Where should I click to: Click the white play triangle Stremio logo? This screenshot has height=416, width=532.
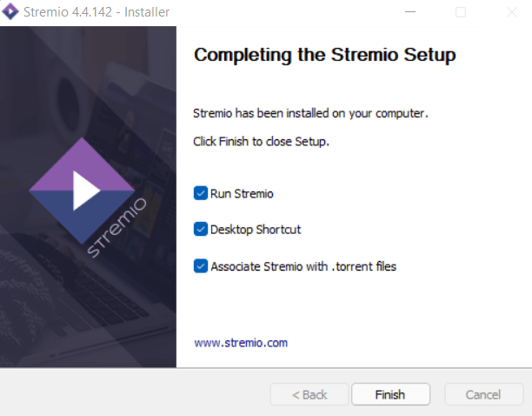pyautogui.click(x=84, y=191)
